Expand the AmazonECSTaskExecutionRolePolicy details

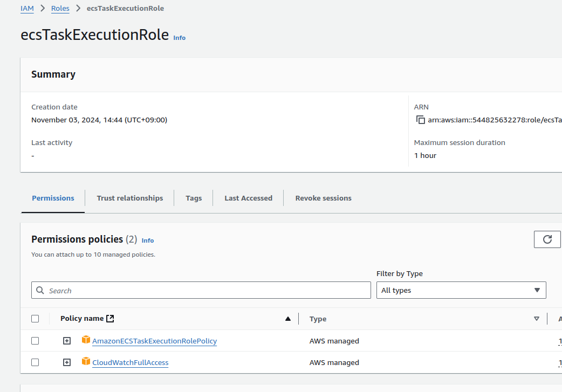point(67,341)
